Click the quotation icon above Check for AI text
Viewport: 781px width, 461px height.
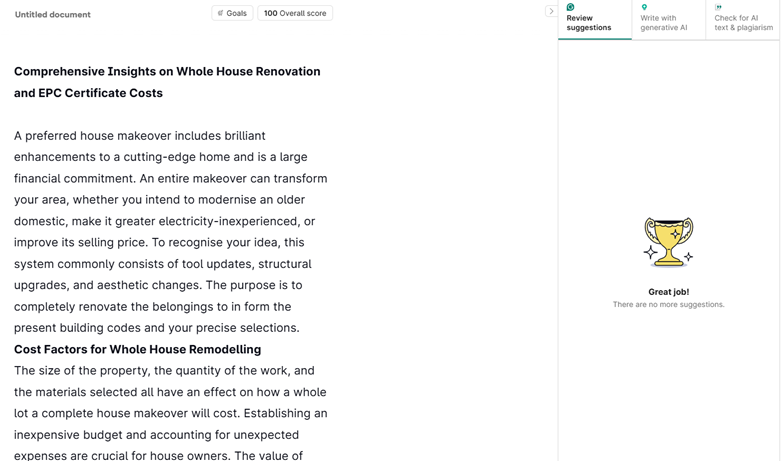click(718, 7)
